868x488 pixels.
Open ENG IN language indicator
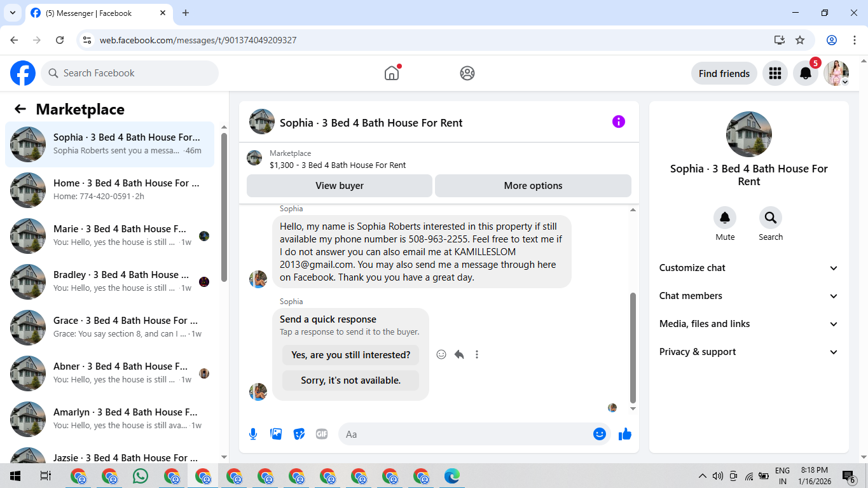(782, 476)
